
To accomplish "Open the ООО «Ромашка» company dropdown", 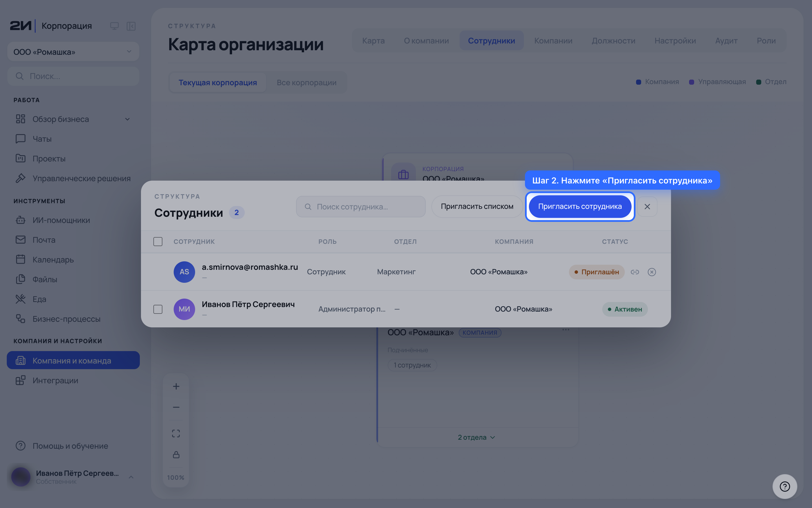I will [x=73, y=51].
